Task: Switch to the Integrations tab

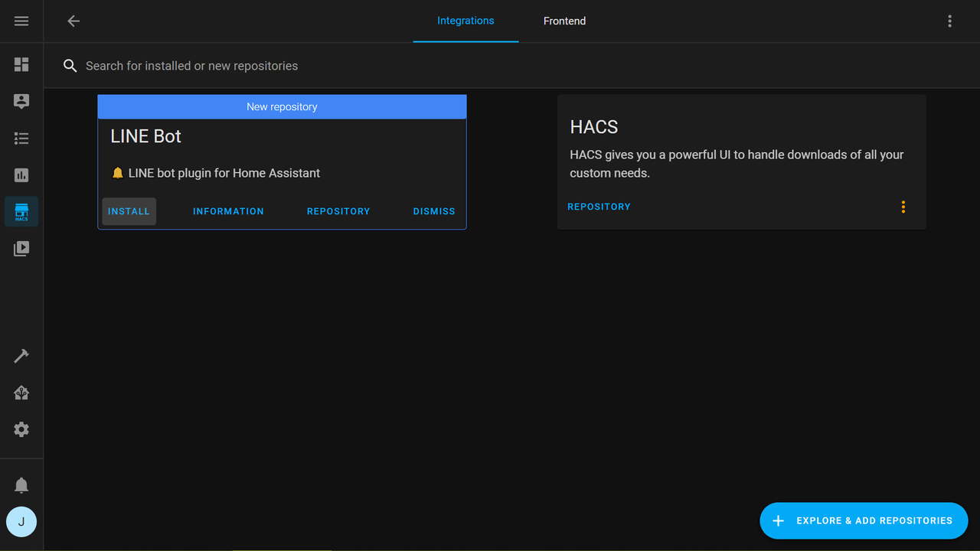Action: pyautogui.click(x=465, y=21)
